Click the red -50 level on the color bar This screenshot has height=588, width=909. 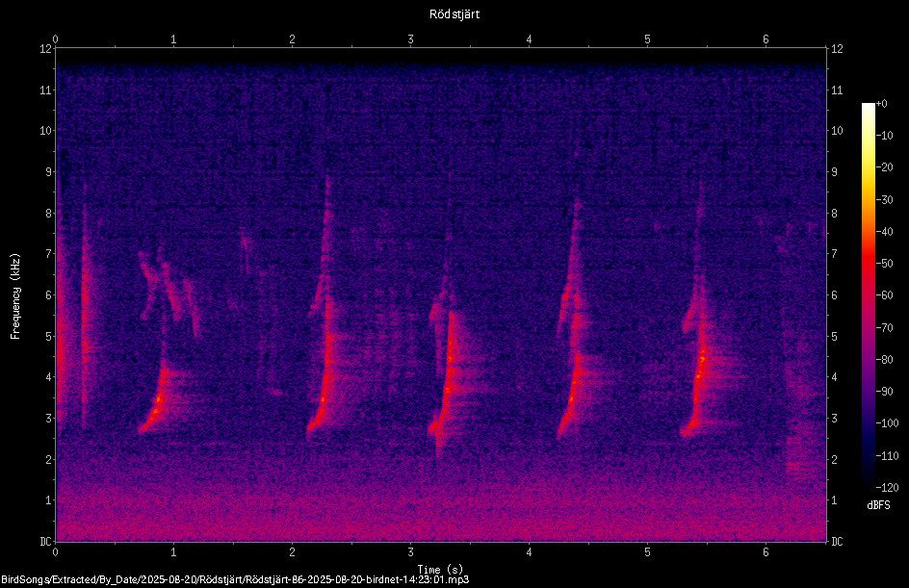[x=869, y=264]
